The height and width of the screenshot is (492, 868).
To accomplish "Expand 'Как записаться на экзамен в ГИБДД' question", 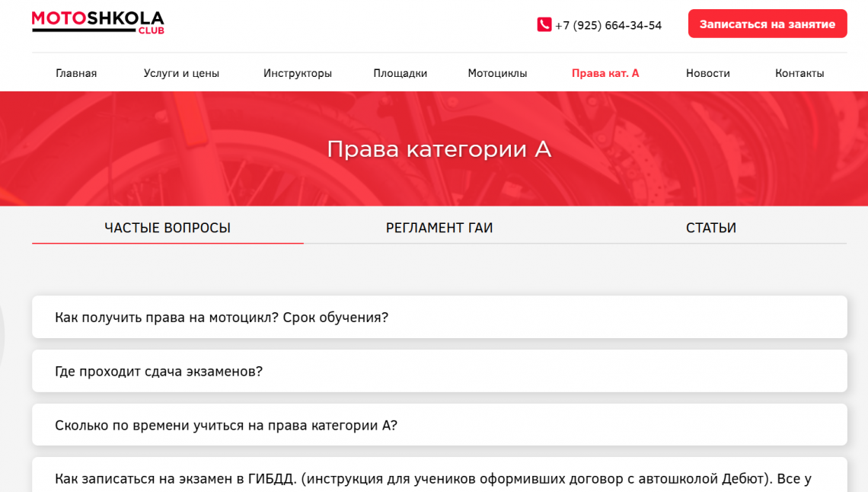I will 439,478.
